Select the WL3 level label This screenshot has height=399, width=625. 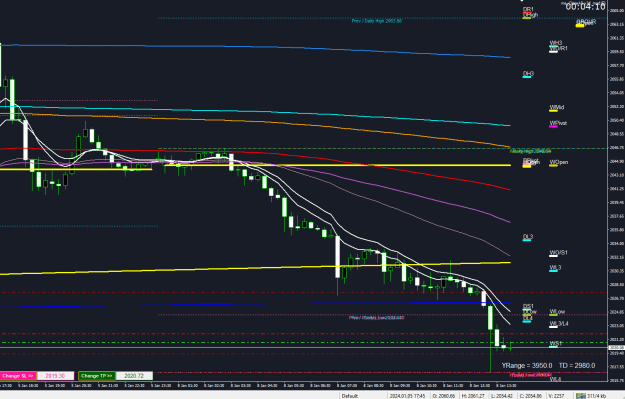coord(555,267)
